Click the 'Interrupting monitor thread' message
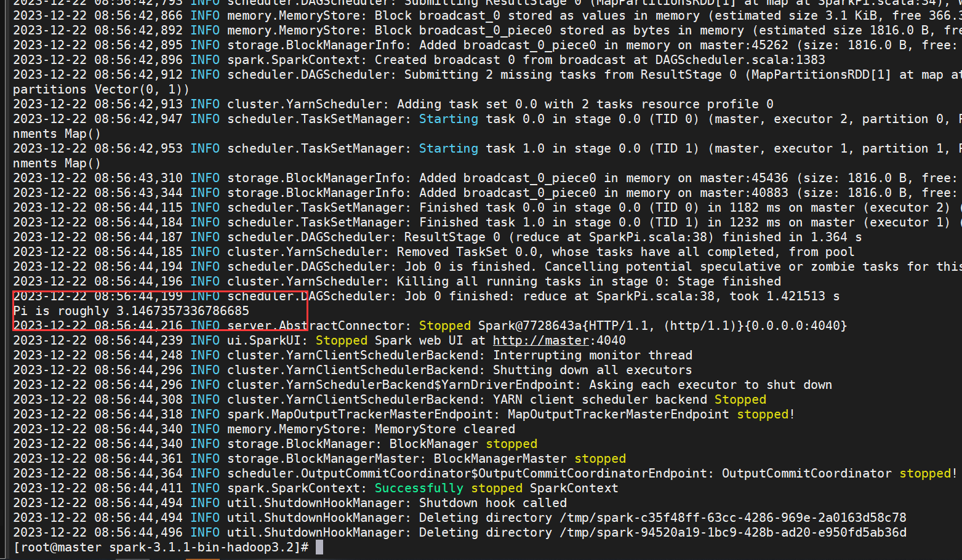962x560 pixels. point(592,355)
